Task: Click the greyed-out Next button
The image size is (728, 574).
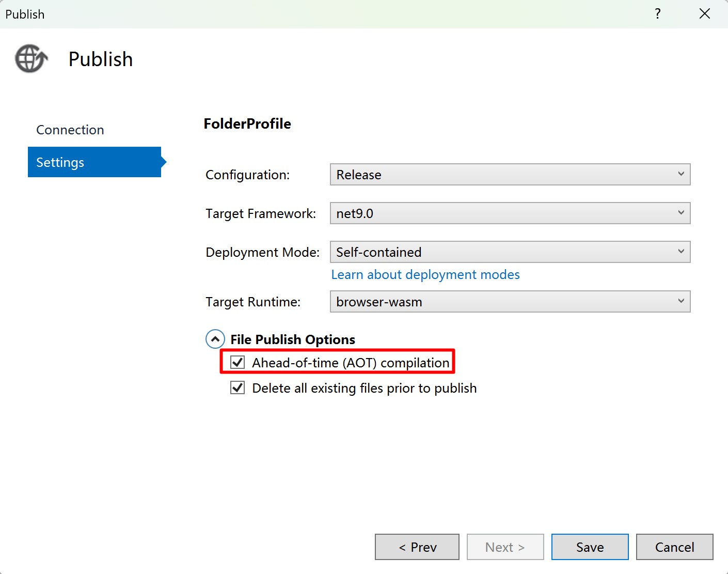Action: (505, 547)
